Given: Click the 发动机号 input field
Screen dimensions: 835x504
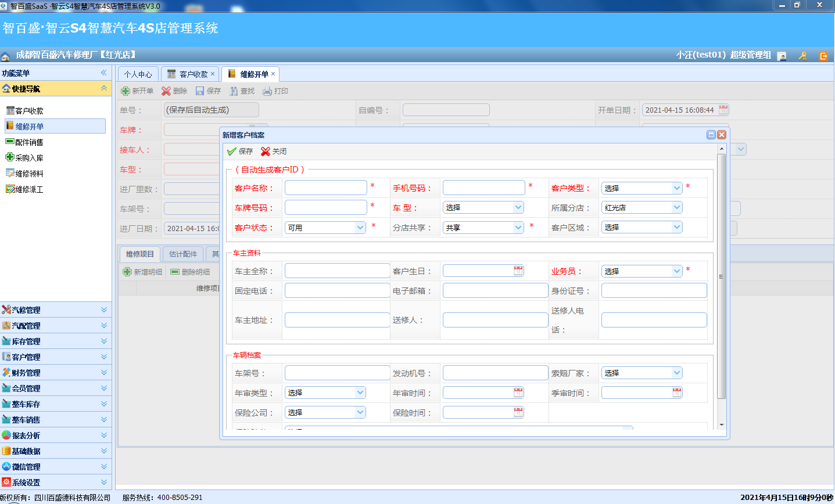Looking at the screenshot, I should tap(495, 373).
